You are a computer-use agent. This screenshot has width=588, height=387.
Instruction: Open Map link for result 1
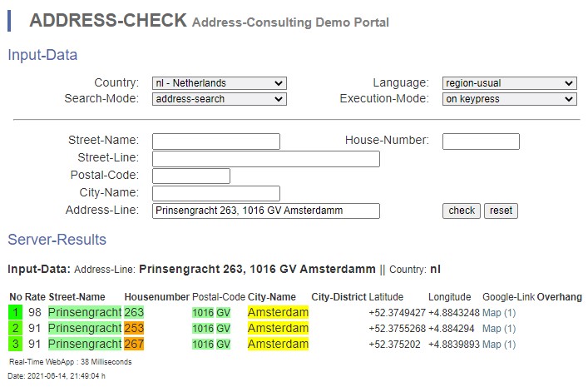(x=499, y=313)
